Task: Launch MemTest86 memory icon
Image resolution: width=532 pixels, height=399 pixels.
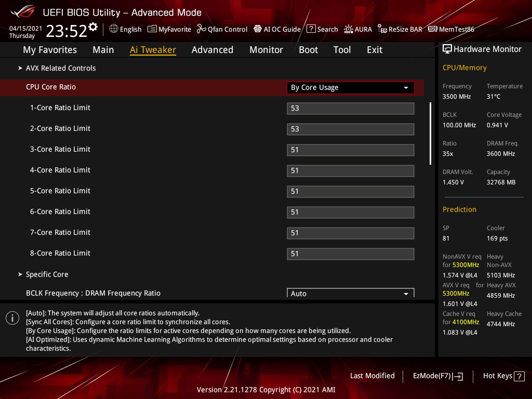Action: coord(433,29)
